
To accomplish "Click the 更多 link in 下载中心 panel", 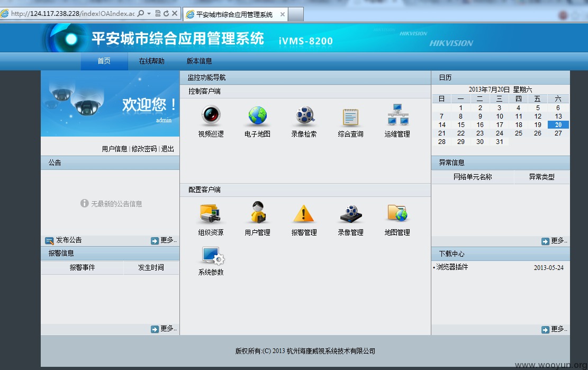I will click(559, 329).
